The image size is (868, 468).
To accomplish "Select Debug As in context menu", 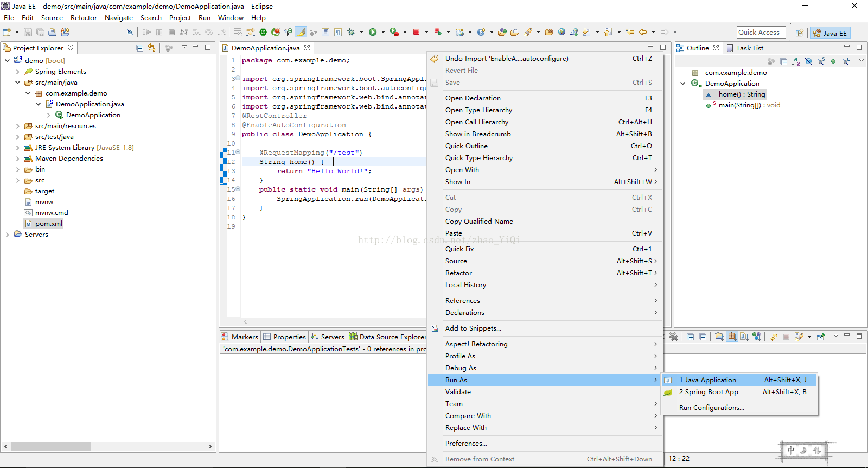I will (x=545, y=368).
